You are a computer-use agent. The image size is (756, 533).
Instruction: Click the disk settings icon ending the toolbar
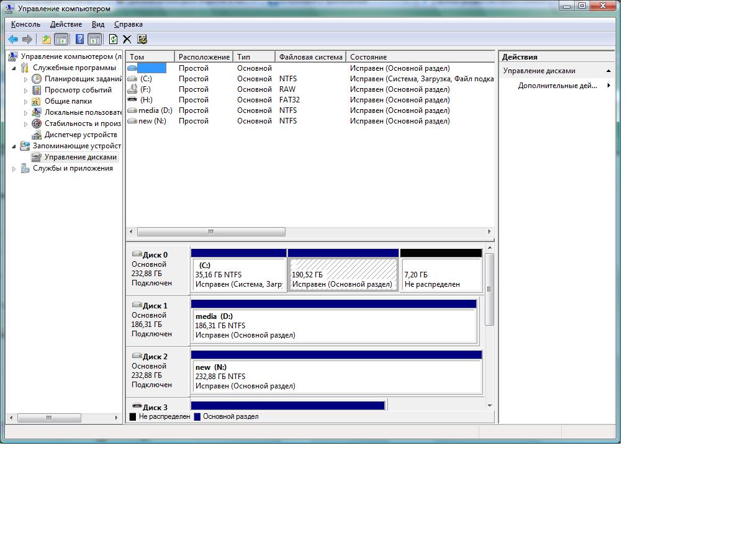142,40
